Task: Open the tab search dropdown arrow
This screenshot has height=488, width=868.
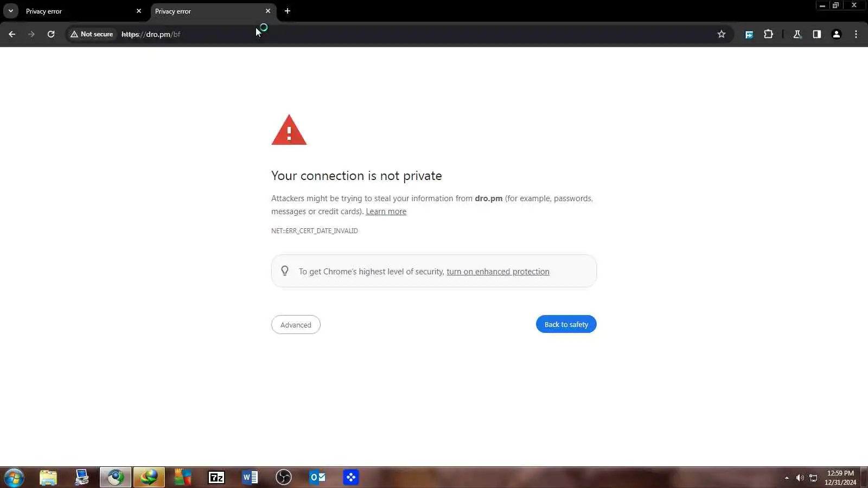Action: (x=10, y=11)
